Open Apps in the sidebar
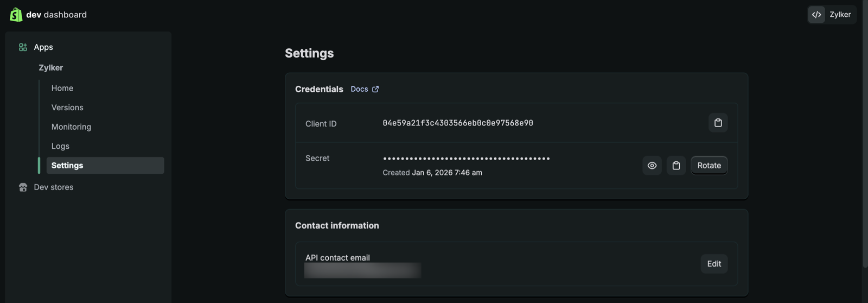The height and width of the screenshot is (303, 868). tap(43, 47)
